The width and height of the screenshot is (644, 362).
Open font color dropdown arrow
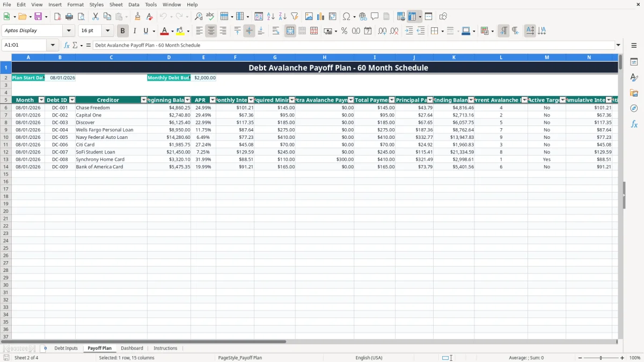coord(172,31)
